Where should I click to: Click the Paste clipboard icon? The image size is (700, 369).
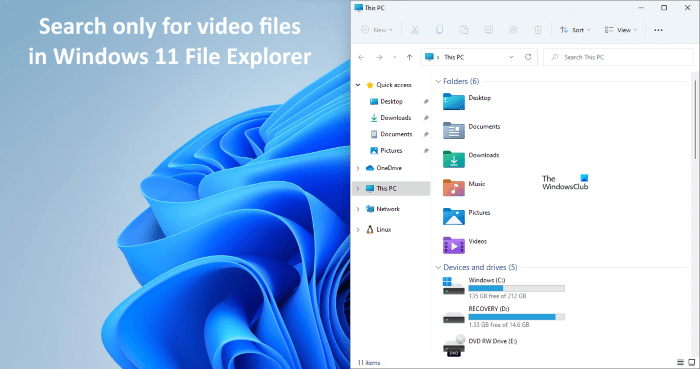(x=464, y=30)
